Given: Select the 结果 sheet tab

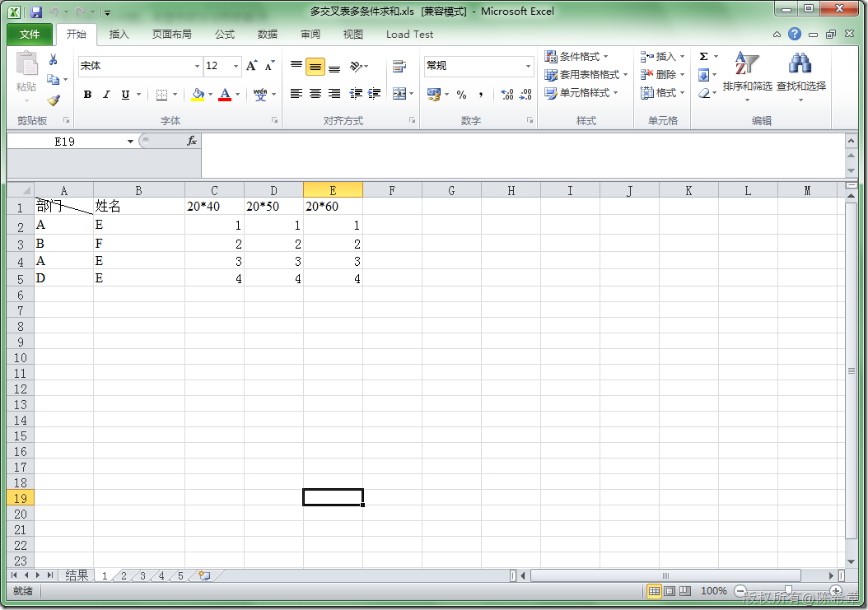Looking at the screenshot, I should pyautogui.click(x=77, y=575).
